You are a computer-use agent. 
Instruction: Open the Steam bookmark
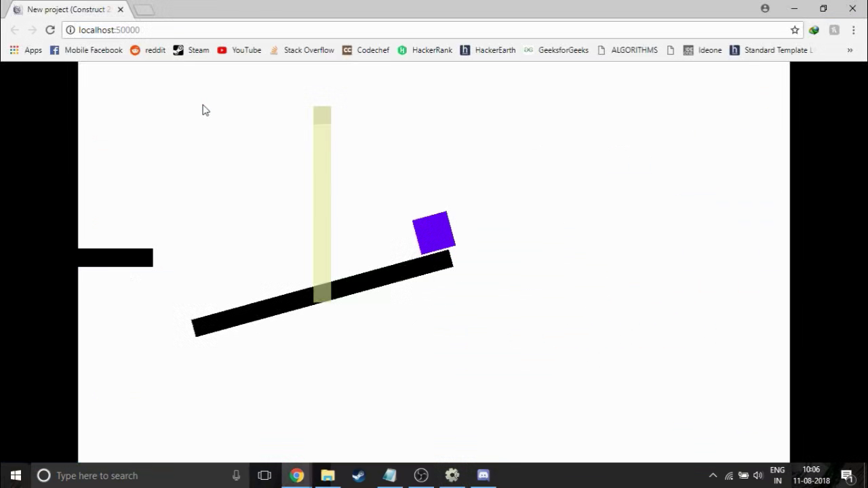point(191,50)
